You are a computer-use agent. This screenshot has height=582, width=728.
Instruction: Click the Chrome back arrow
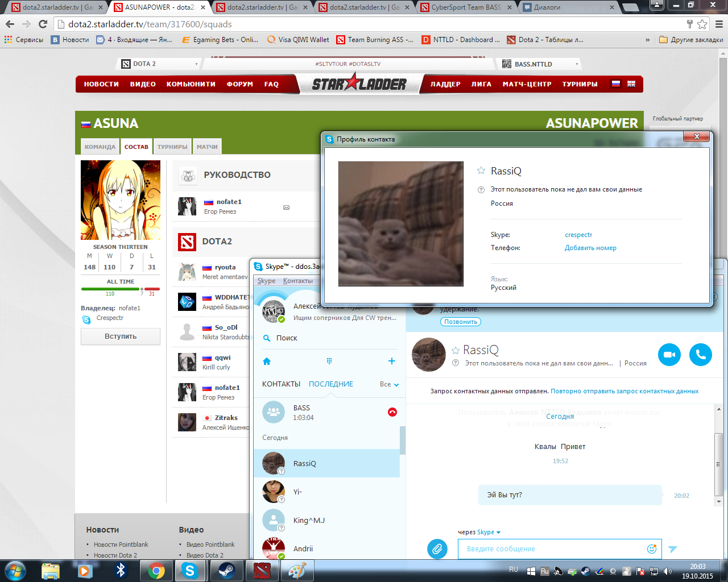click(10, 24)
